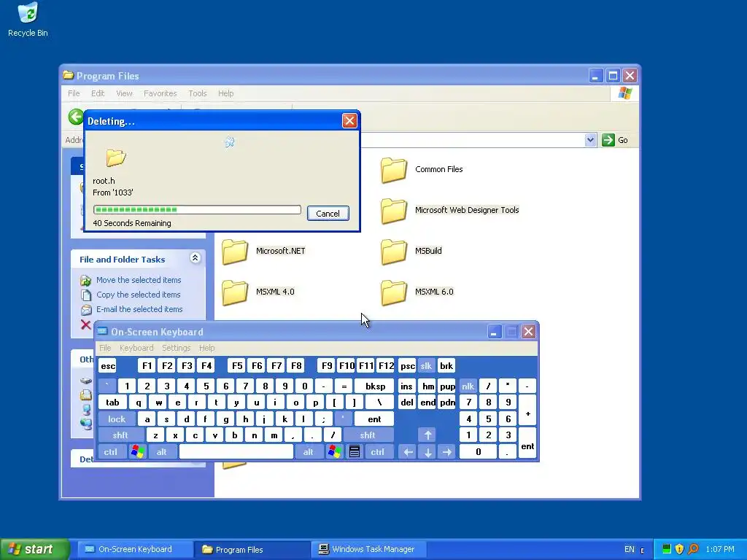
Task: Click the Windows flag logo in Program Files toolbar
Action: tap(624, 93)
